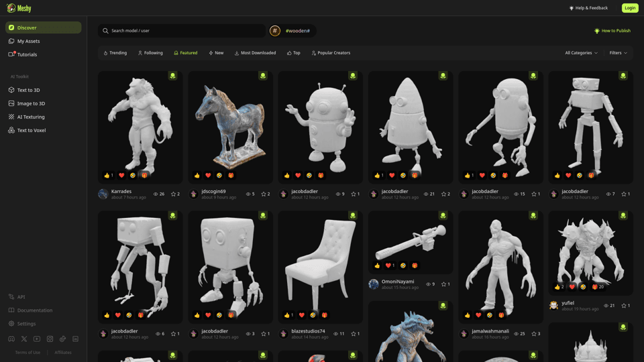The image size is (644, 362).
Task: Open Help & Feedback
Action: (588, 8)
